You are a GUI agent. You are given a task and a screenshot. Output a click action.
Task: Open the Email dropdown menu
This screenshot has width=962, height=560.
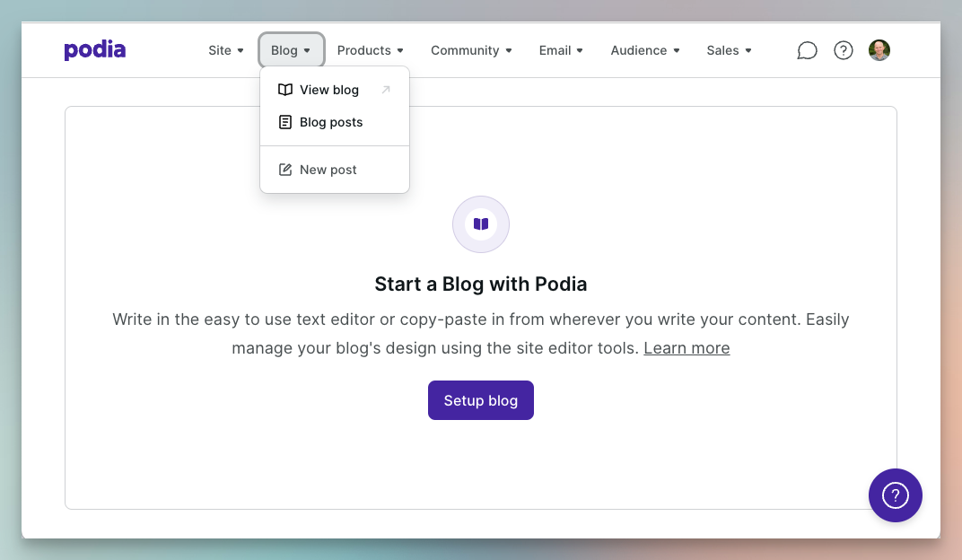pos(561,50)
